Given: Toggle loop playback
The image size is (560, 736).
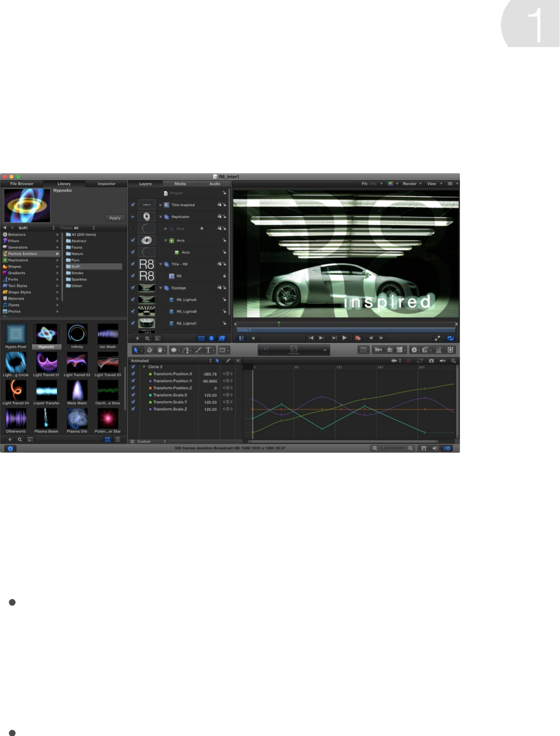Looking at the screenshot, I should tap(450, 338).
